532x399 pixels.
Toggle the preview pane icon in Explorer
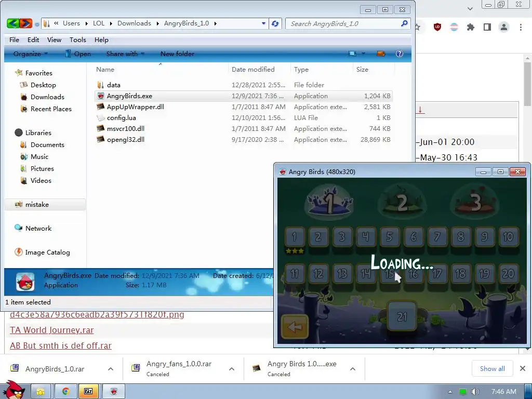(x=381, y=54)
